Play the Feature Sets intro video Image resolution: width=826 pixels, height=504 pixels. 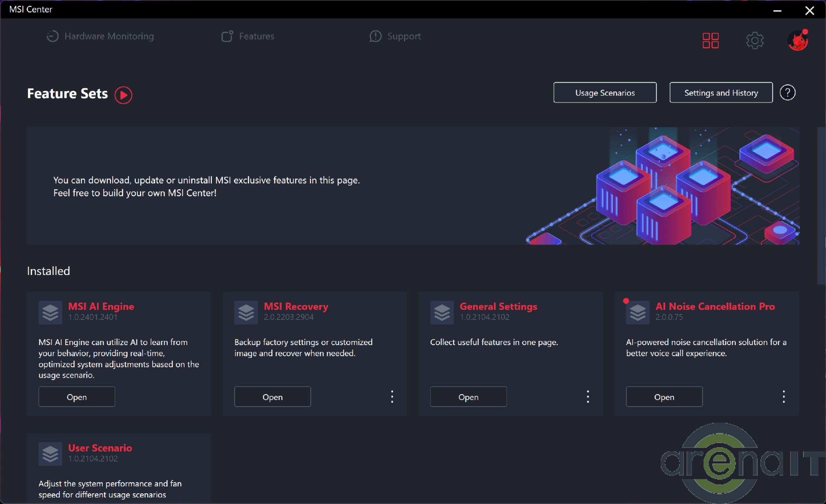[123, 95]
